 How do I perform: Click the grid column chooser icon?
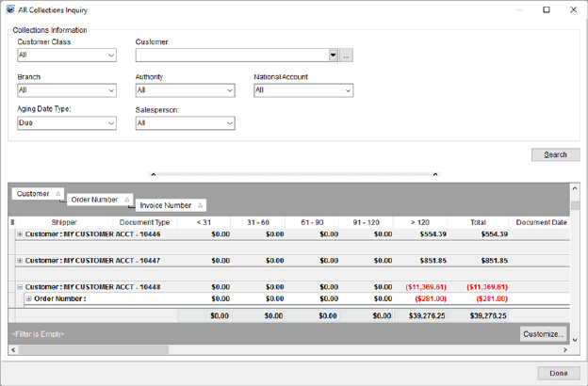click(12, 222)
